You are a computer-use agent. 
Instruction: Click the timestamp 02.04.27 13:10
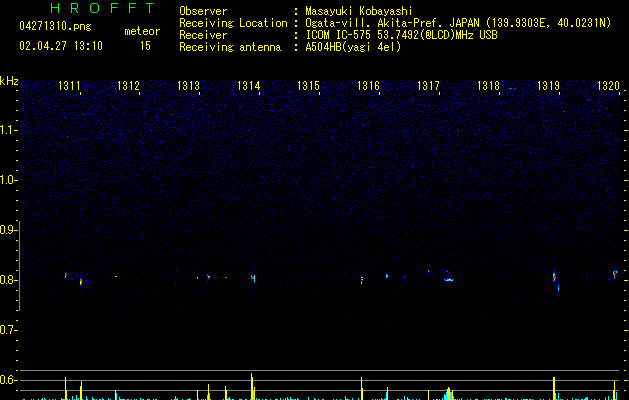[x=61, y=46]
